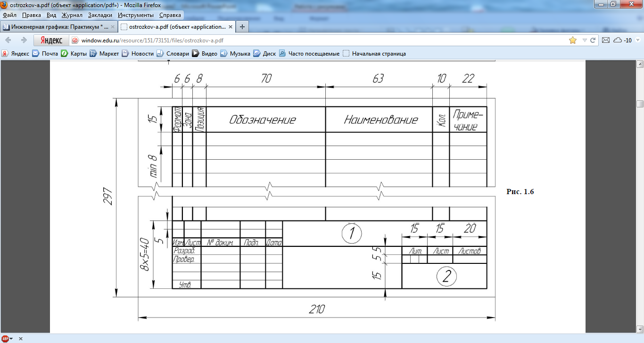Click the 'Обозначение' column heading in drawing

coord(263,120)
